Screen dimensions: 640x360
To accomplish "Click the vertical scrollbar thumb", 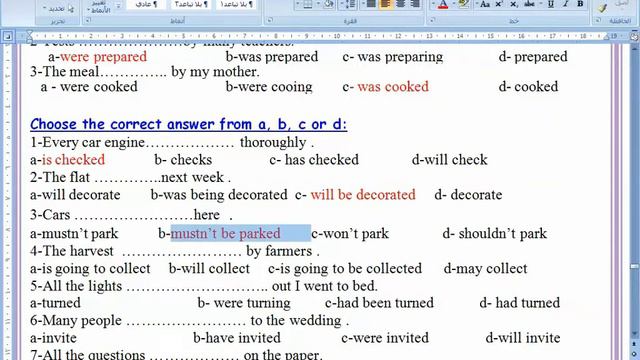I will [x=634, y=266].
